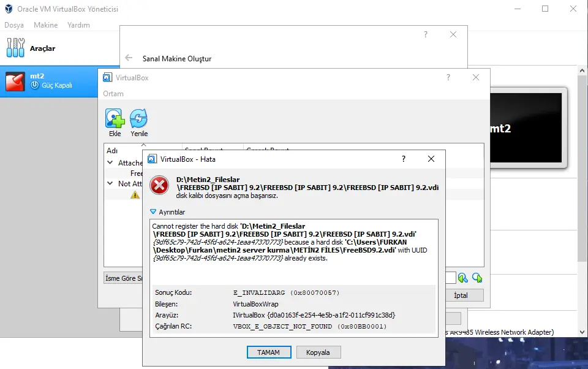
Task: Click the red error X icon
Action: tap(159, 186)
